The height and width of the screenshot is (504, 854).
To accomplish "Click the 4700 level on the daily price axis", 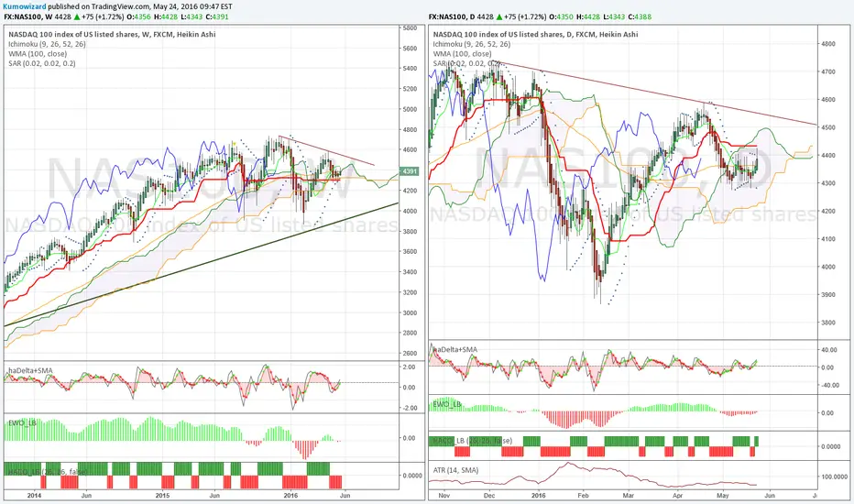I will coord(827,71).
